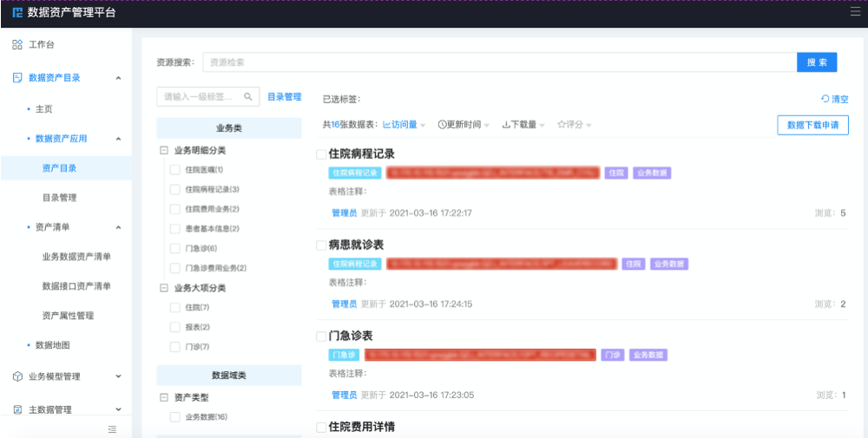This screenshot has width=868, height=438.
Task: Click the 业务模型管理 cube icon
Action: pos(17,376)
